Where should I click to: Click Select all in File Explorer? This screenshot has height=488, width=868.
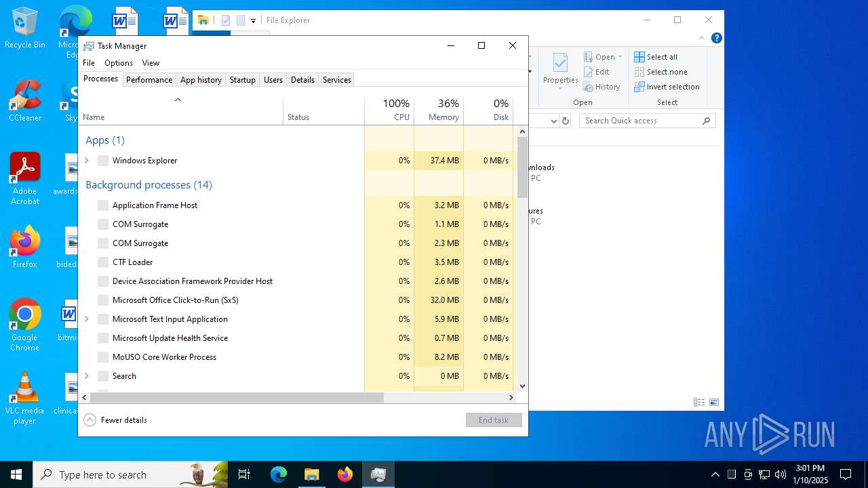(x=656, y=57)
